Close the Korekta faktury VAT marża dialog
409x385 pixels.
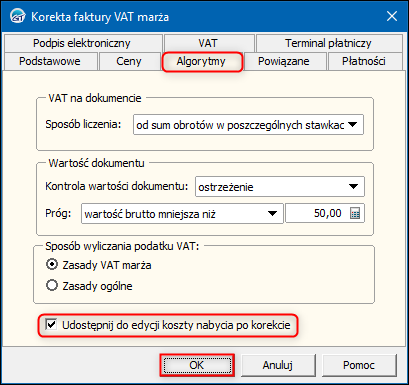click(x=392, y=16)
